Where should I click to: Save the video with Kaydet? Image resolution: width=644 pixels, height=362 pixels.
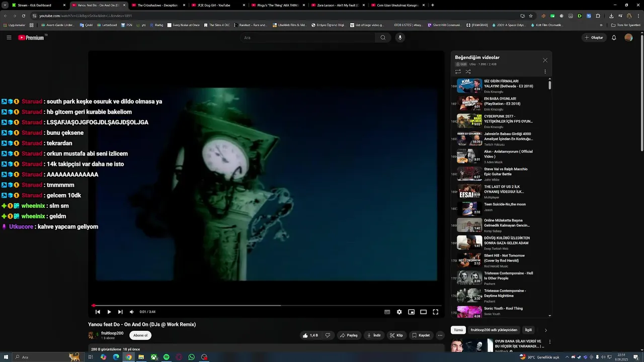point(421,335)
